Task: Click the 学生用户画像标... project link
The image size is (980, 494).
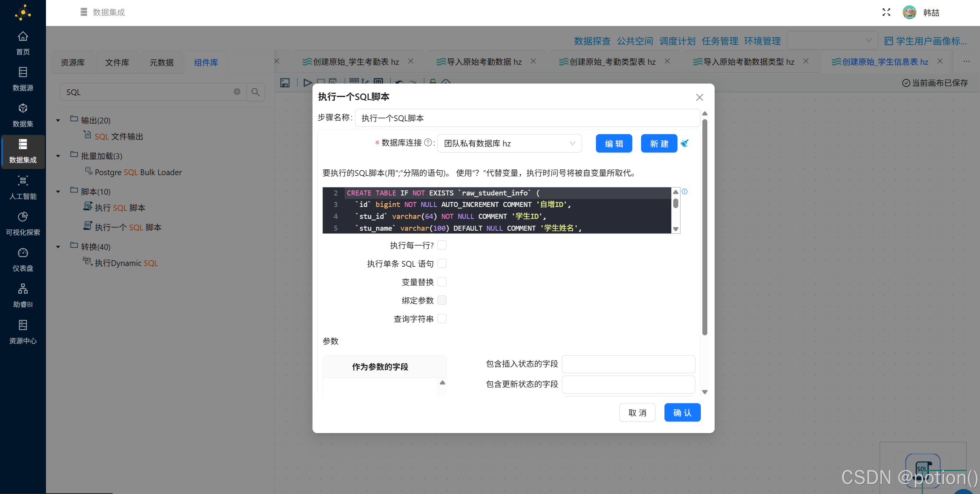Action: pos(926,41)
